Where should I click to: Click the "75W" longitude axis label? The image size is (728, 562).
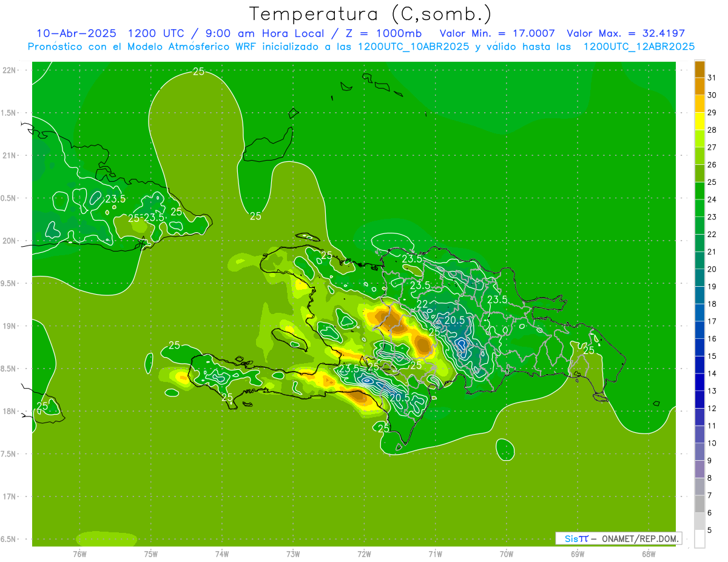(x=151, y=554)
